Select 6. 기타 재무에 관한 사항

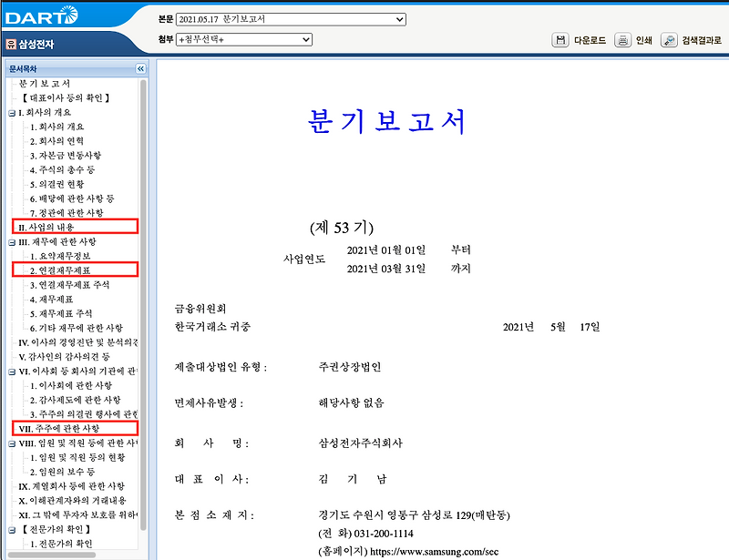tap(77, 329)
